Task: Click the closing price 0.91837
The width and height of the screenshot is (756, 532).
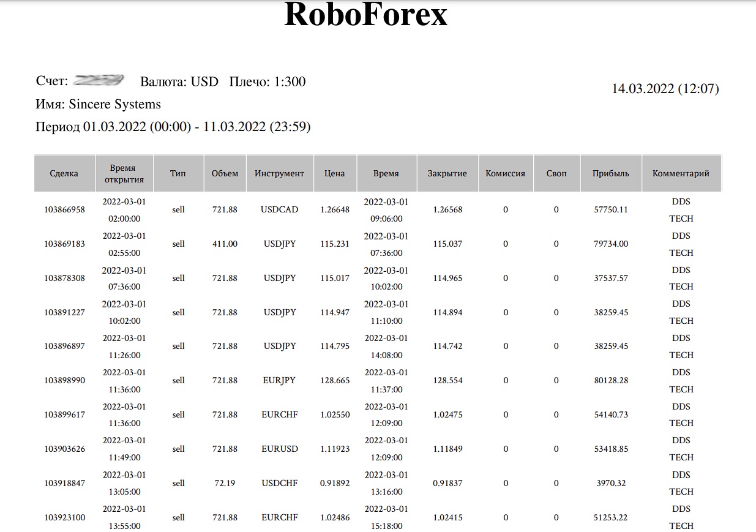Action: point(447,484)
